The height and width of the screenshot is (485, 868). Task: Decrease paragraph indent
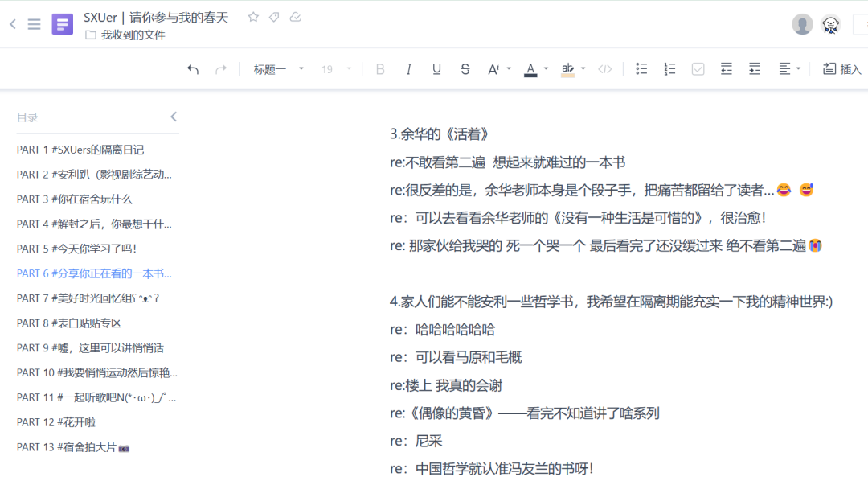click(727, 69)
